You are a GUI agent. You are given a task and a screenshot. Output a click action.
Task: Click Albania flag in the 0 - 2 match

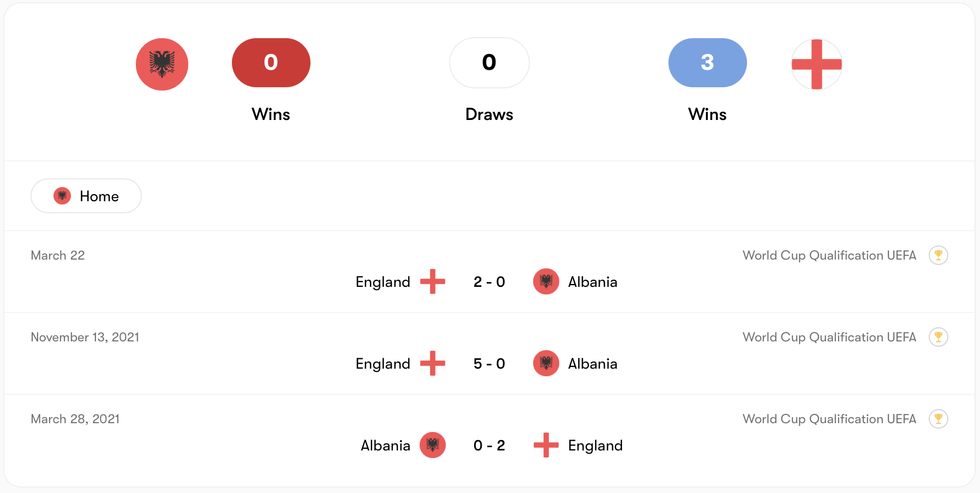click(433, 445)
